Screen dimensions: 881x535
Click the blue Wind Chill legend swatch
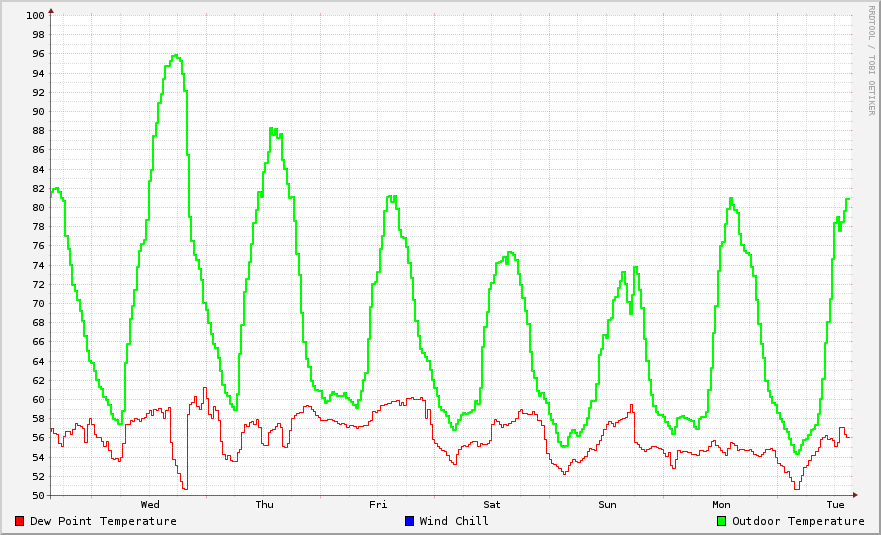[x=409, y=521]
